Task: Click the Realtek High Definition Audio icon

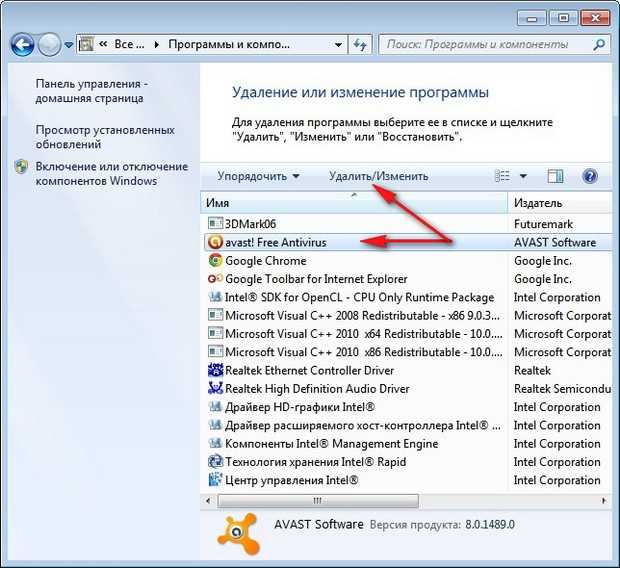Action: [215, 388]
